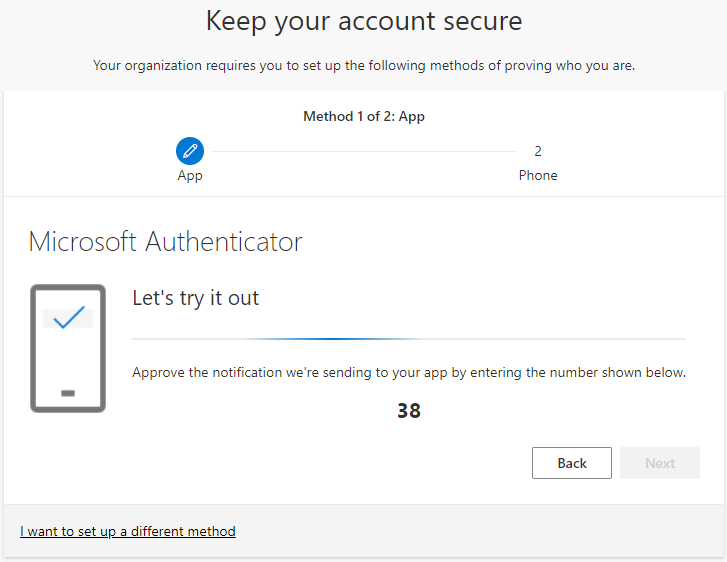The width and height of the screenshot is (727, 562).
Task: Click the phone illustration icon
Action: click(68, 348)
